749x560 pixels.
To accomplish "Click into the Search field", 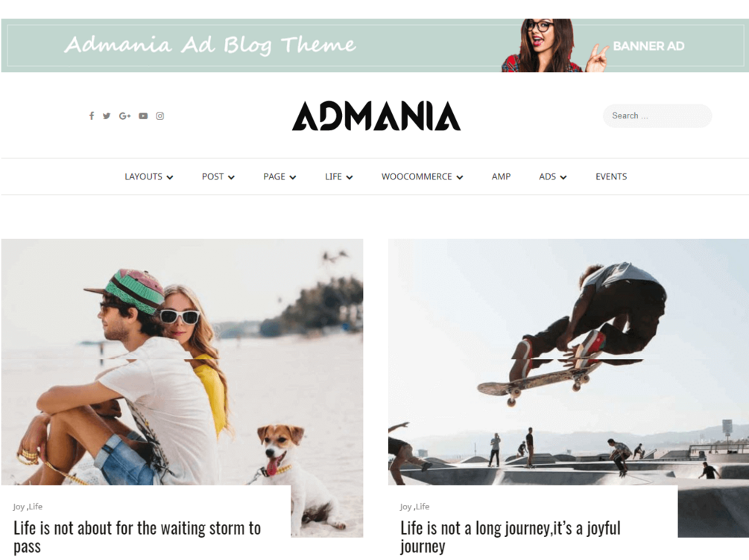I will pos(657,116).
